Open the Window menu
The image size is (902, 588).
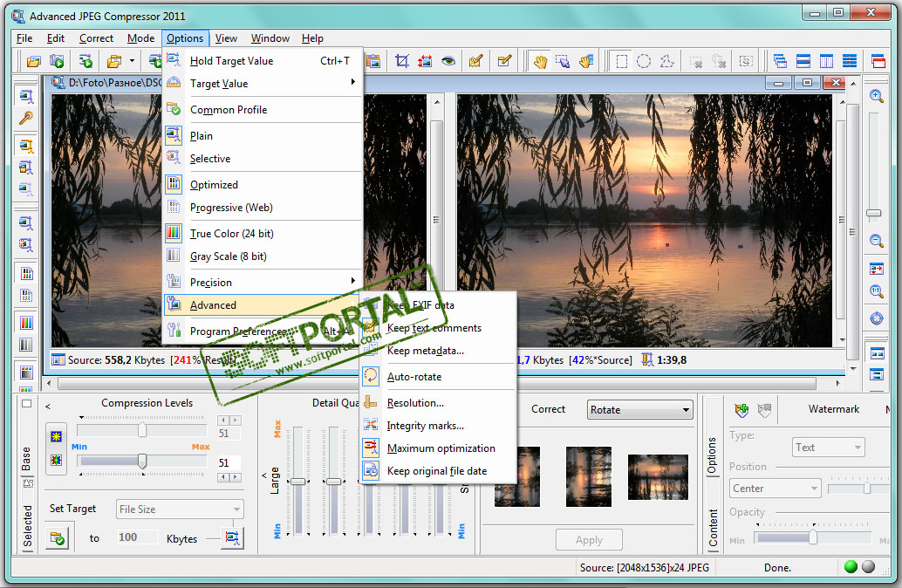(x=270, y=38)
